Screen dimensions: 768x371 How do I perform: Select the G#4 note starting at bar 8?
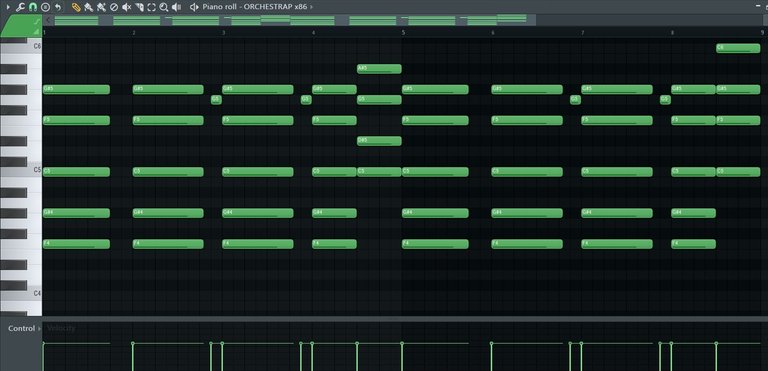coord(693,213)
